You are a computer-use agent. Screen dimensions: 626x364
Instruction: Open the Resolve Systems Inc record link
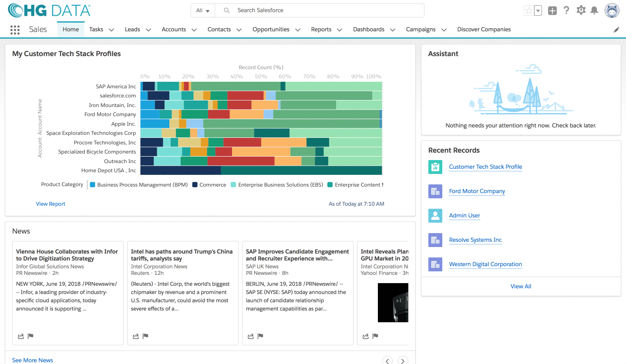[x=475, y=240]
